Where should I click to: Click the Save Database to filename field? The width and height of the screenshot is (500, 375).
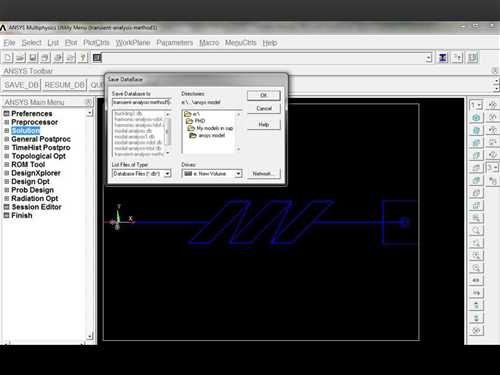(x=142, y=102)
